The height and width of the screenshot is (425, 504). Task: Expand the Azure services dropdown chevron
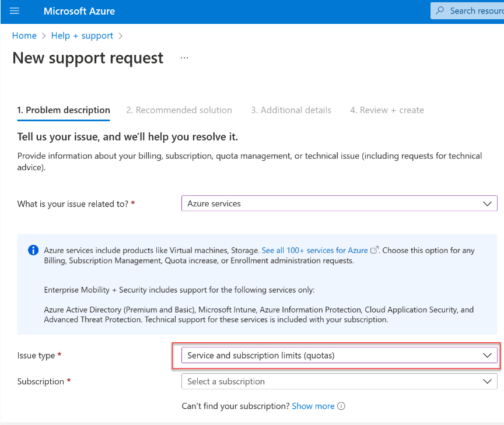[488, 203]
